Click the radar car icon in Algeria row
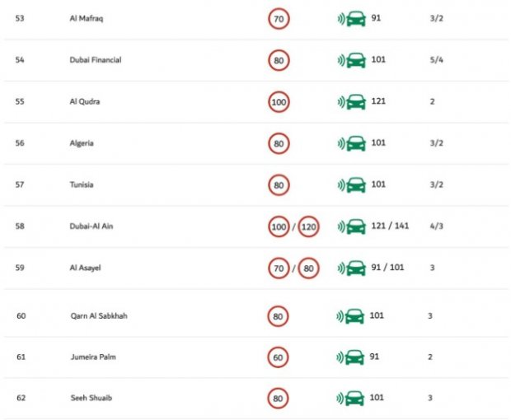Screen dimensions: 511x420 pos(352,143)
